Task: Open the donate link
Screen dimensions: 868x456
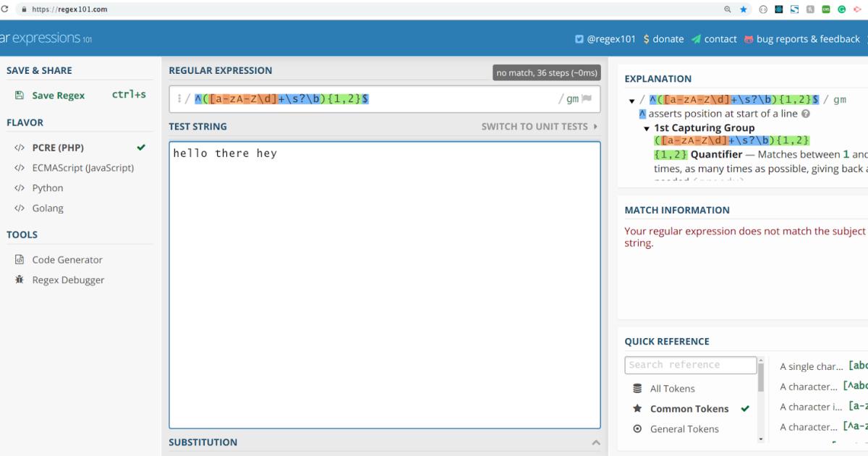Action: 668,39
